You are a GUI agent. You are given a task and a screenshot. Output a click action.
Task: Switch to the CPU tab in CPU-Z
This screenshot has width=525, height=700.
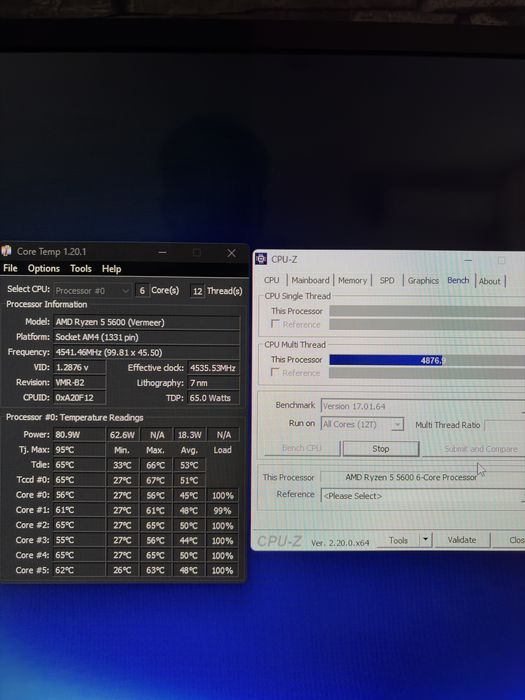(271, 280)
